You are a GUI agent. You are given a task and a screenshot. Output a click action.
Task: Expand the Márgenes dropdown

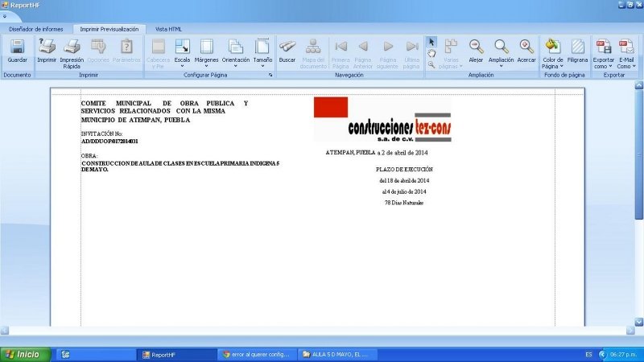click(206, 52)
